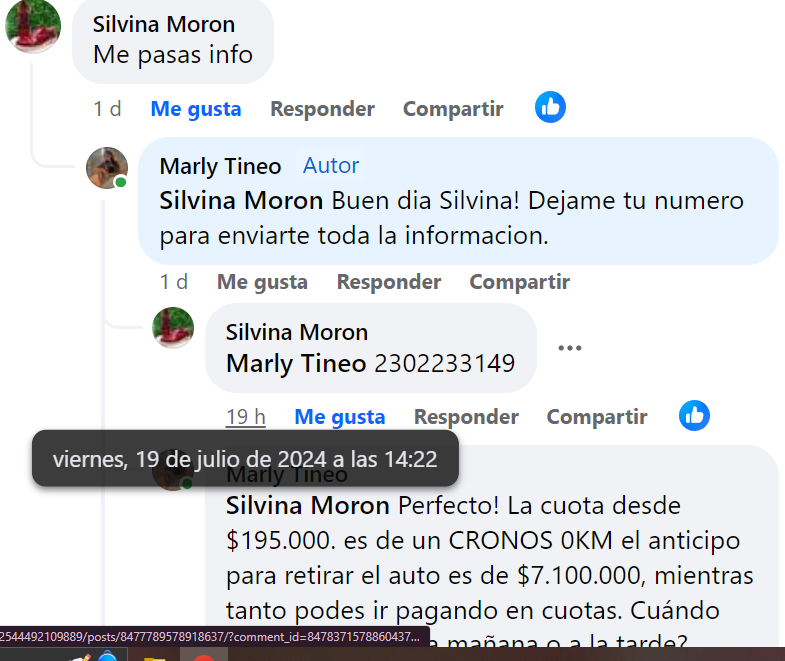Open the '19 h' timestamp link
The height and width of the screenshot is (661, 785).
tap(246, 417)
